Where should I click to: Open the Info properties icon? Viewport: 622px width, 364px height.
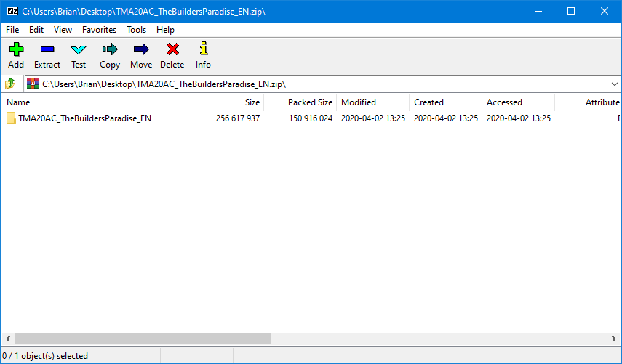click(x=204, y=49)
